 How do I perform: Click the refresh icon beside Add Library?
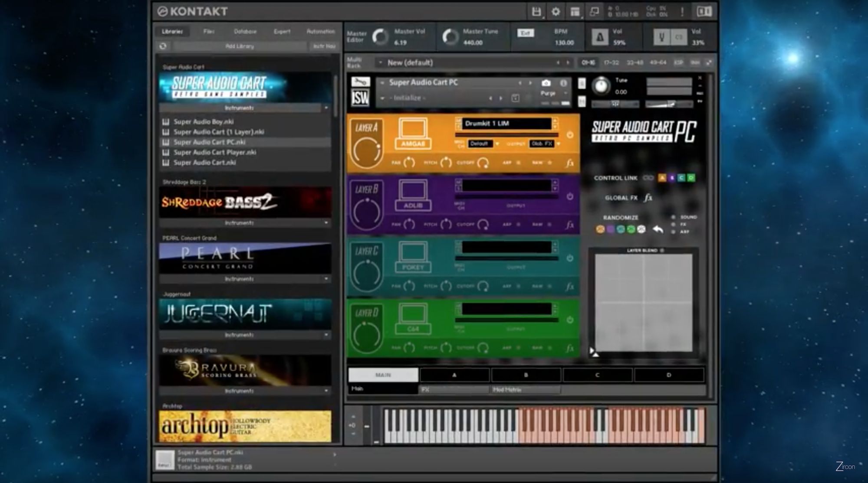[x=163, y=46]
